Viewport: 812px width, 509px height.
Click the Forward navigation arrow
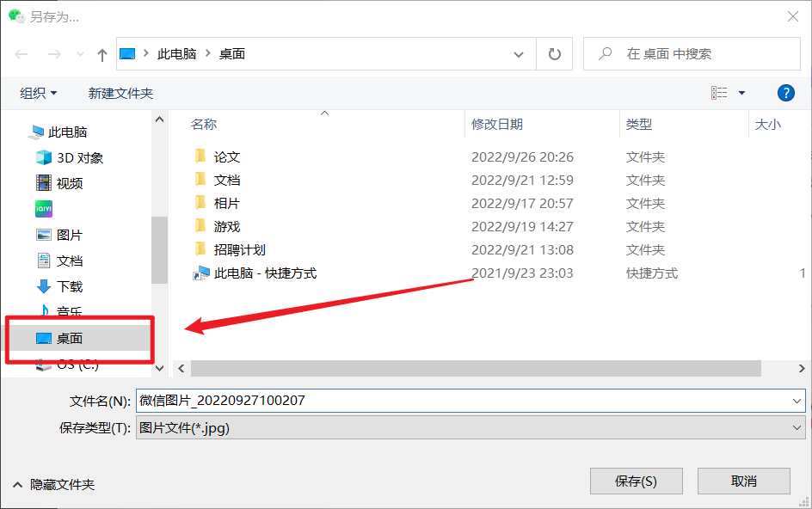click(54, 54)
